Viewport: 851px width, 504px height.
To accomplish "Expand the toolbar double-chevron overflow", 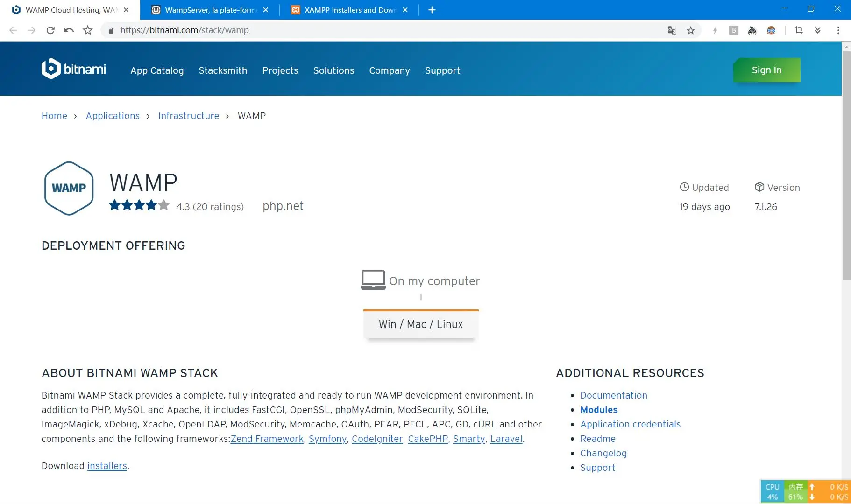I will point(817,30).
